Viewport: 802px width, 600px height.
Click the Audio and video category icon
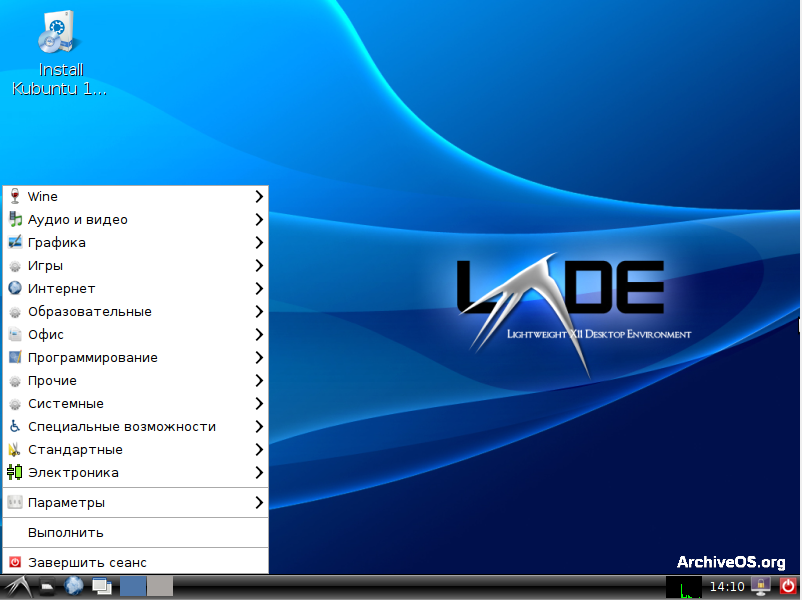[x=15, y=219]
